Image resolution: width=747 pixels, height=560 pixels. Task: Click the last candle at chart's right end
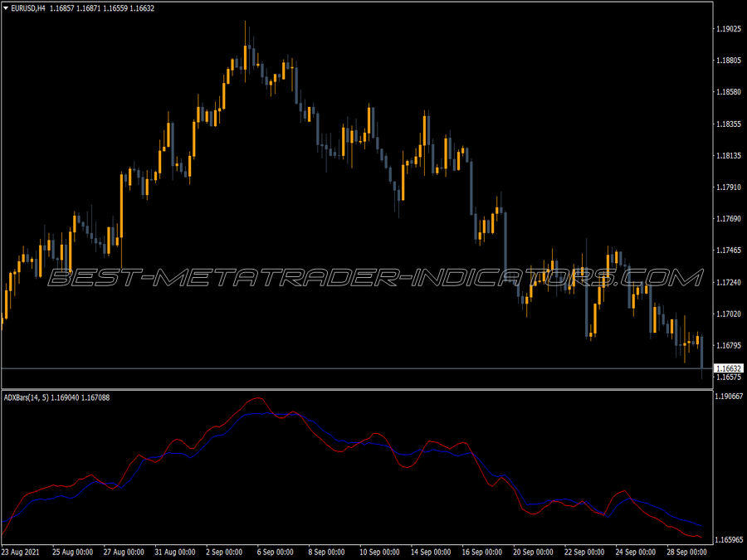click(x=701, y=353)
